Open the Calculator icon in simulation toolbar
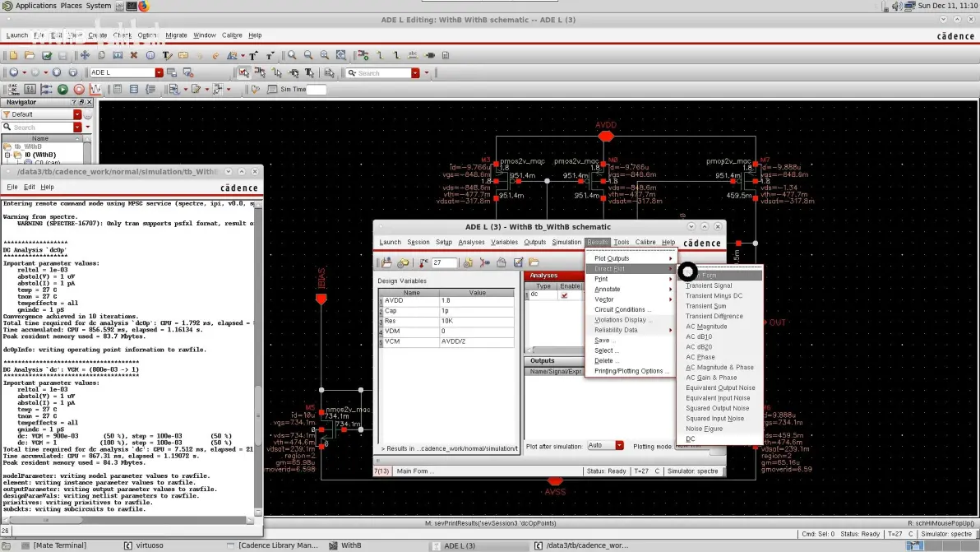 (118, 90)
